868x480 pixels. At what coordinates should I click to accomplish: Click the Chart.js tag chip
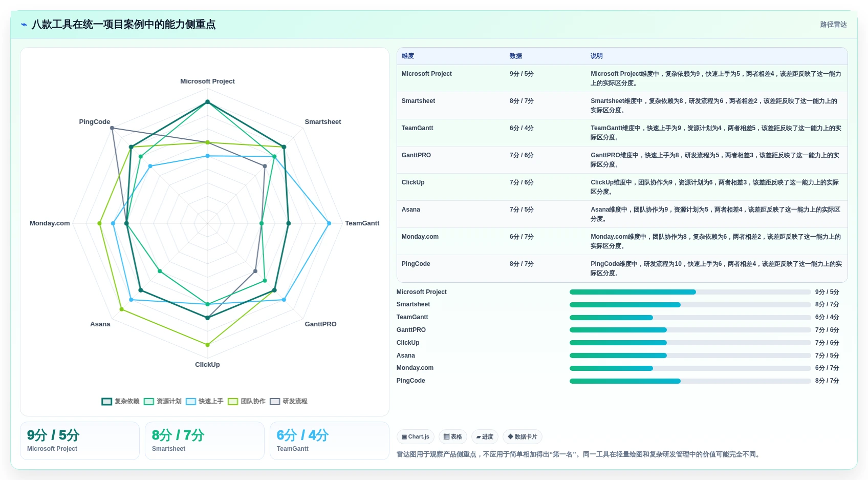click(x=416, y=437)
